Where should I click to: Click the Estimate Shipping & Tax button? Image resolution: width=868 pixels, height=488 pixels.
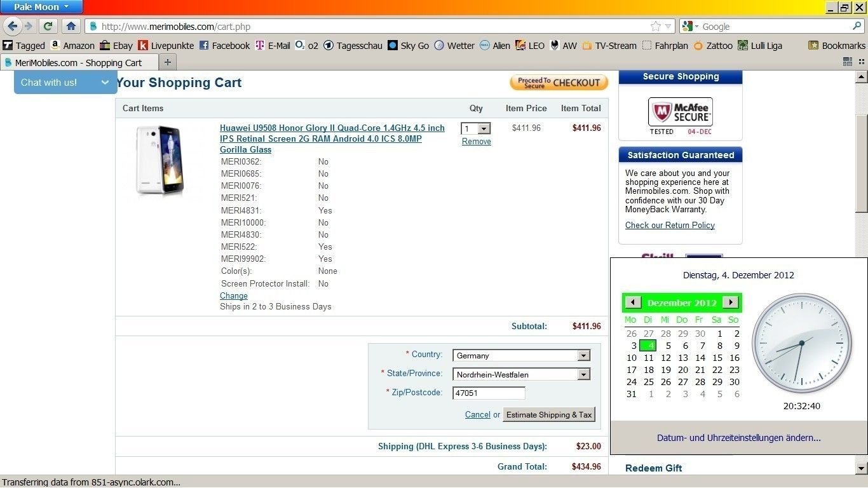point(549,414)
